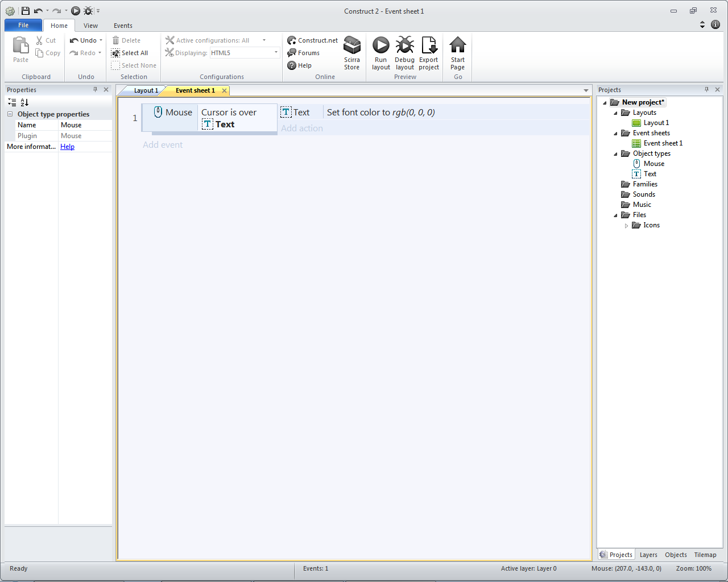Screen dimensions: 728x582
Task: Collapse the Object type properties section
Action: (x=10, y=114)
